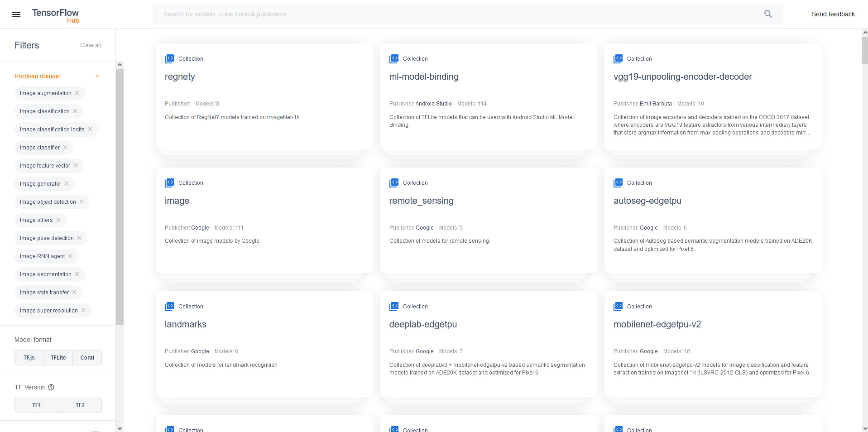This screenshot has width=868, height=432.
Task: Click collection icon on autoseg-edgetpu card
Action: pyautogui.click(x=618, y=183)
